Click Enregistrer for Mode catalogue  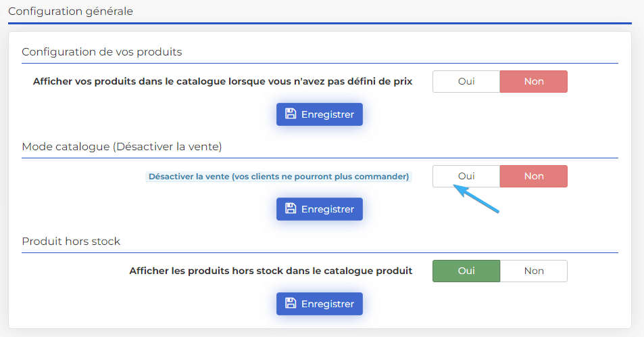click(320, 209)
